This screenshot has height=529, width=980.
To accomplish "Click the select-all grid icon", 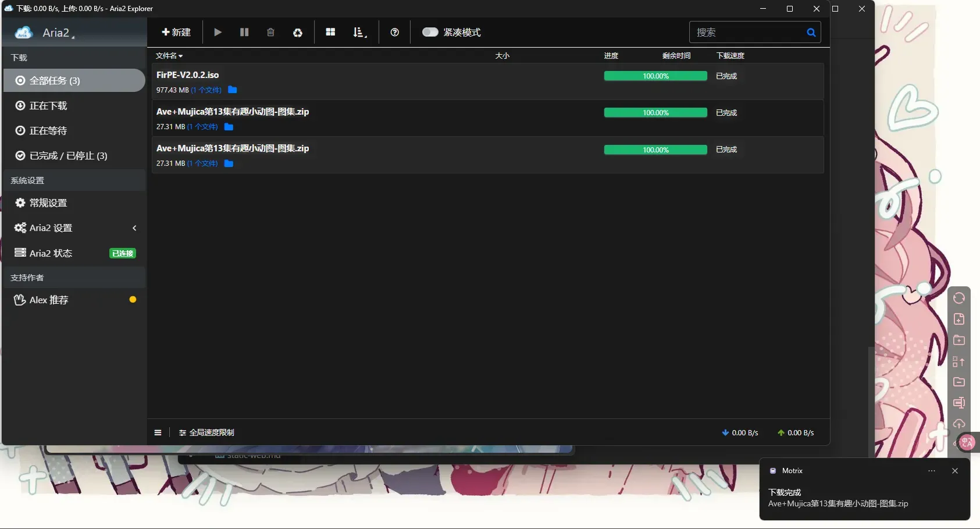I will point(330,33).
